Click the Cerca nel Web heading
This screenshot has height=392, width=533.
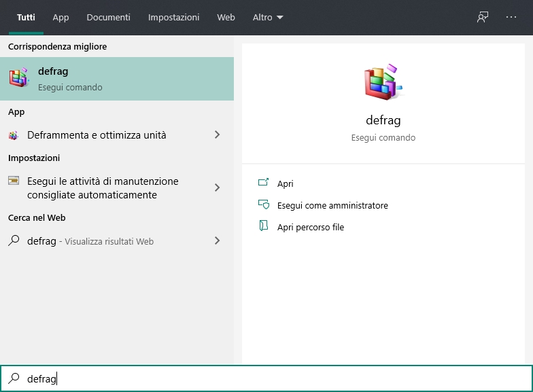(x=37, y=217)
